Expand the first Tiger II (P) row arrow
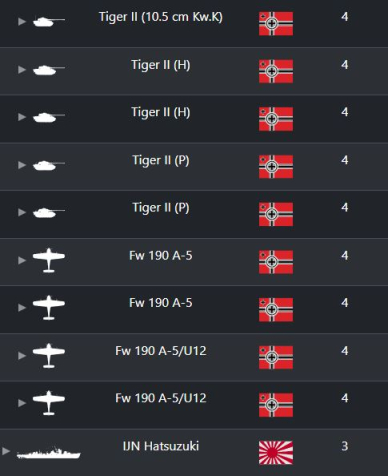The height and width of the screenshot is (476, 388). [22, 165]
